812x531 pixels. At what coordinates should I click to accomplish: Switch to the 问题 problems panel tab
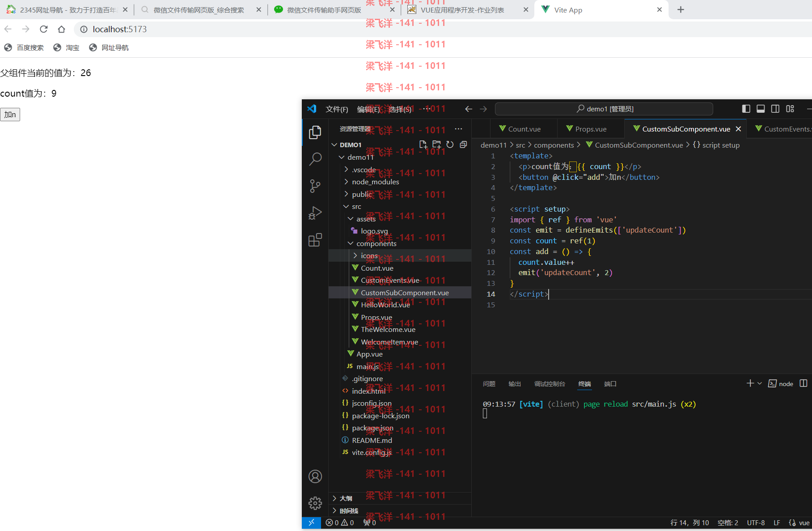(489, 384)
